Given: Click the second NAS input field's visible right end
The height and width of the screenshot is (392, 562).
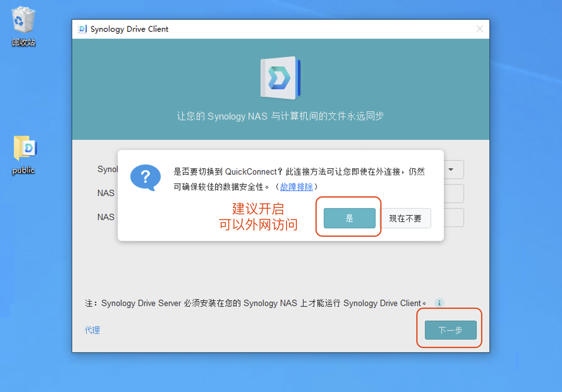Looking at the screenshot, I should coord(454,217).
